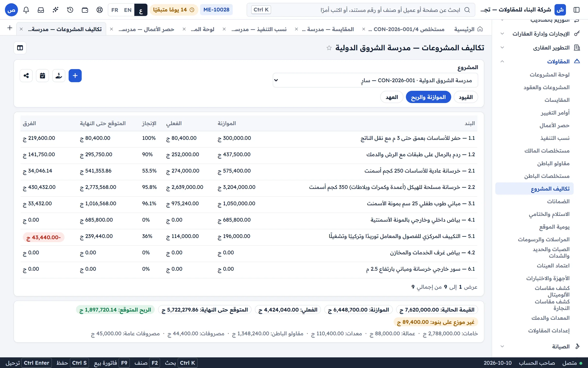Select the القيود pill tab

click(x=466, y=97)
